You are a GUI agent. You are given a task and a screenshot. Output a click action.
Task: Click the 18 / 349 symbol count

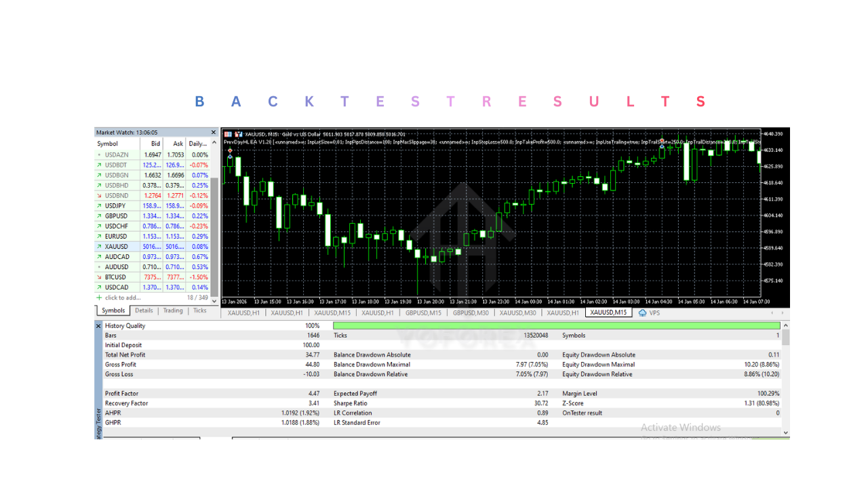[197, 298]
